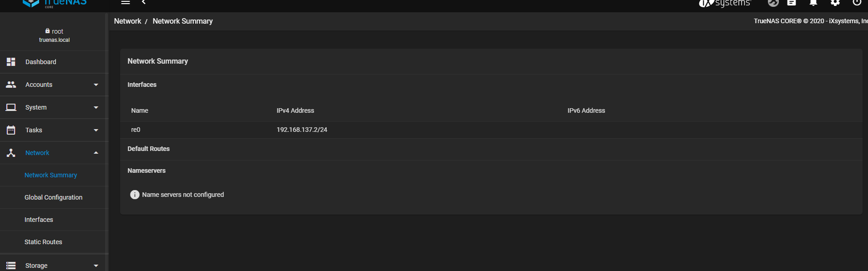Expand the Tasks menu arrow
This screenshot has height=271, width=868.
click(x=96, y=130)
